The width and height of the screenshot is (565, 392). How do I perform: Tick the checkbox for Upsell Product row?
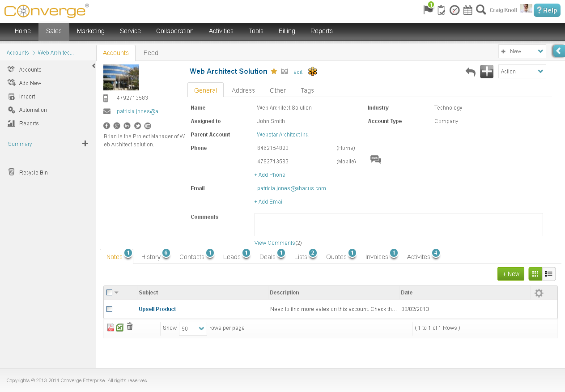tap(110, 309)
